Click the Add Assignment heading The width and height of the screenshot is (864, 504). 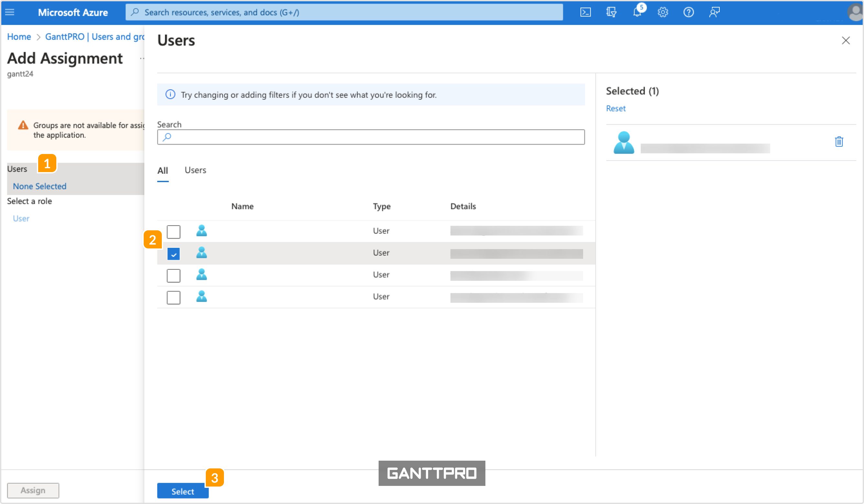65,58
